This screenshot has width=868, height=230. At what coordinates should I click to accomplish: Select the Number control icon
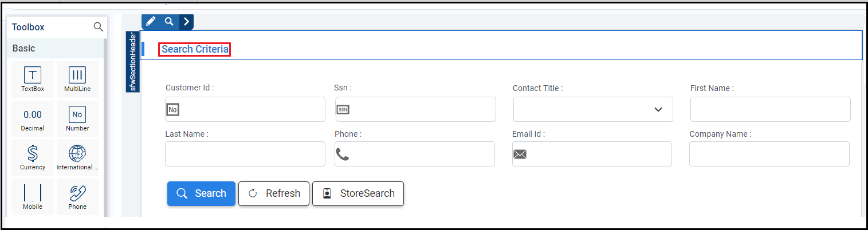[77, 118]
